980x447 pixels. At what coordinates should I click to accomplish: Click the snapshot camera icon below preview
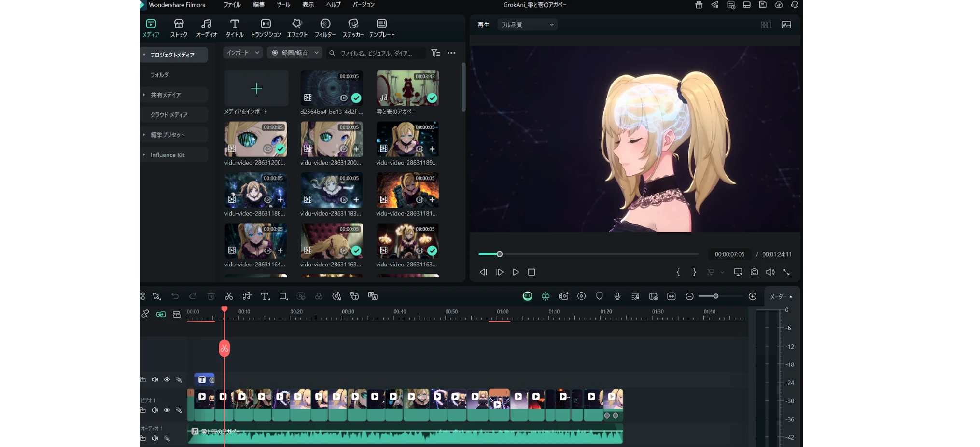tap(754, 272)
